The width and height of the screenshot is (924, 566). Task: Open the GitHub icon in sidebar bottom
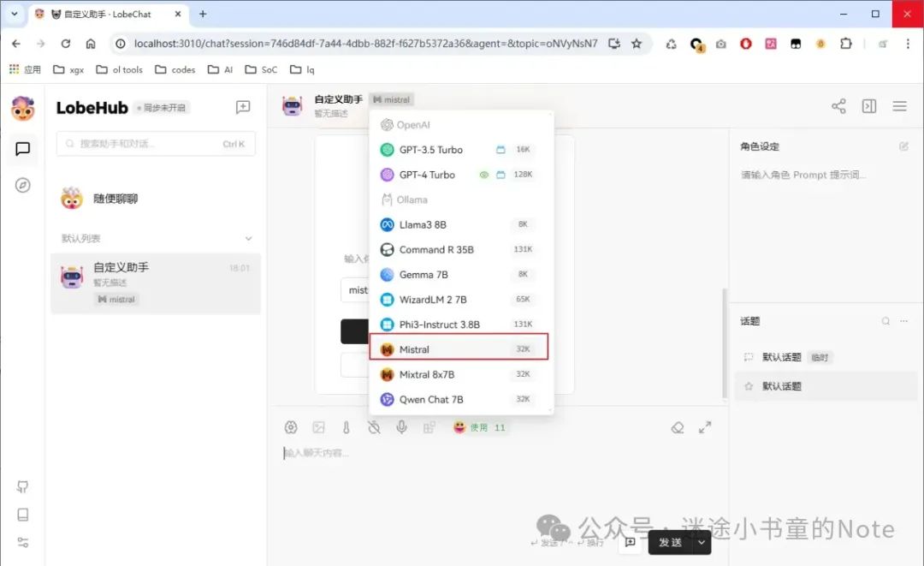[22, 487]
